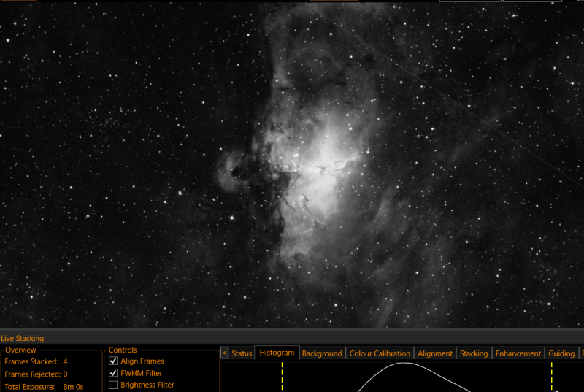Click the Live Stacking panel title
Screen dimensions: 584x392
tap(23, 339)
